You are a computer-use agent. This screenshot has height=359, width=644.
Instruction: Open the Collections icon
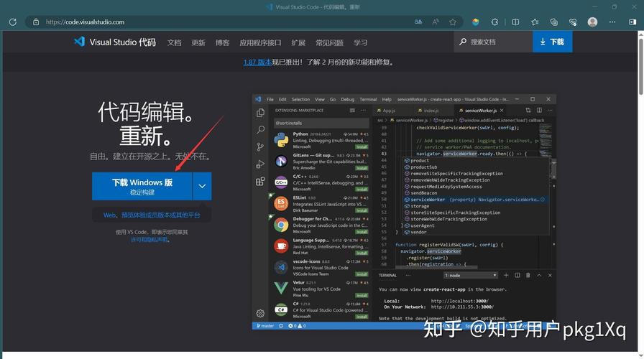coord(553,22)
